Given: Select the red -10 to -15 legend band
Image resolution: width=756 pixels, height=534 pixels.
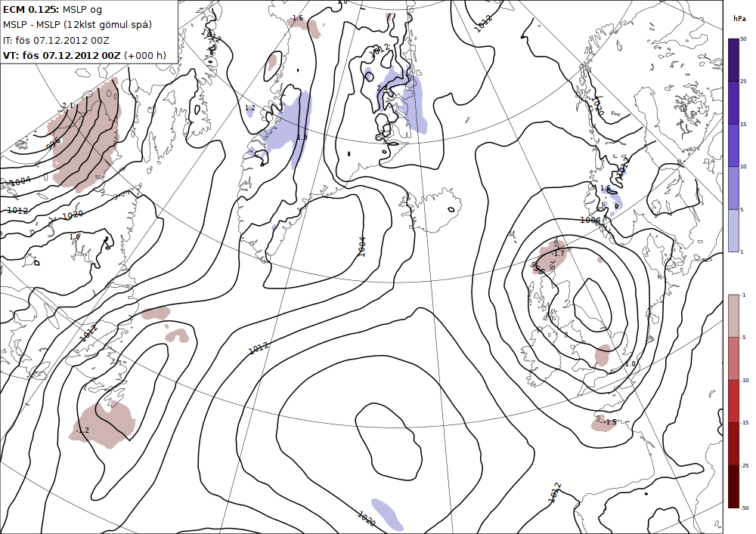Looking at the screenshot, I should (733, 401).
